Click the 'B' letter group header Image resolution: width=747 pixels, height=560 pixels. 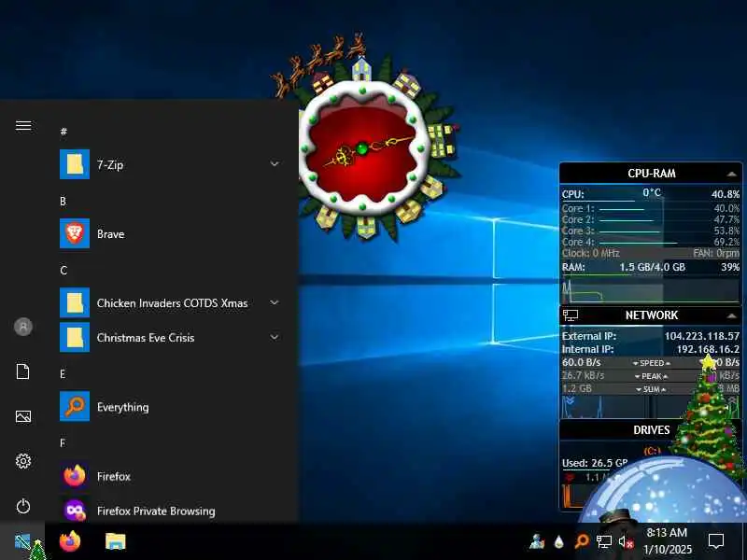(x=63, y=201)
